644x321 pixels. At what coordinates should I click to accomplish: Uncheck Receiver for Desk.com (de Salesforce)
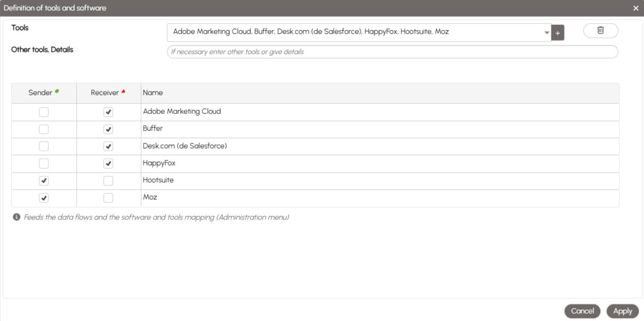point(108,146)
